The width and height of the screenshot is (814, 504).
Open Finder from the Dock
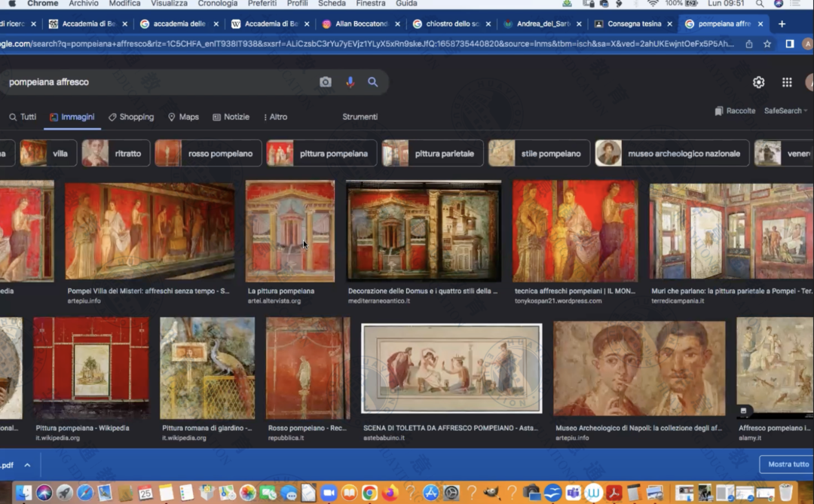[x=24, y=492]
